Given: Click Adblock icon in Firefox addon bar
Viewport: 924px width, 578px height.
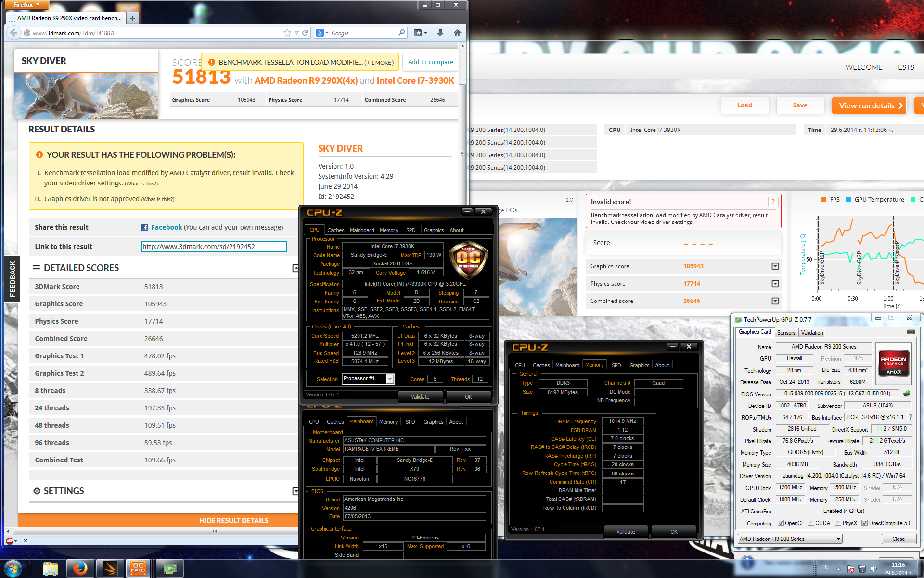Looking at the screenshot, I should pos(10,541).
